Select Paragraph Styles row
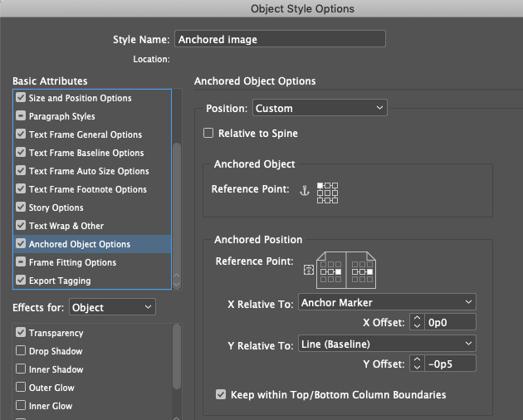 pos(92,116)
